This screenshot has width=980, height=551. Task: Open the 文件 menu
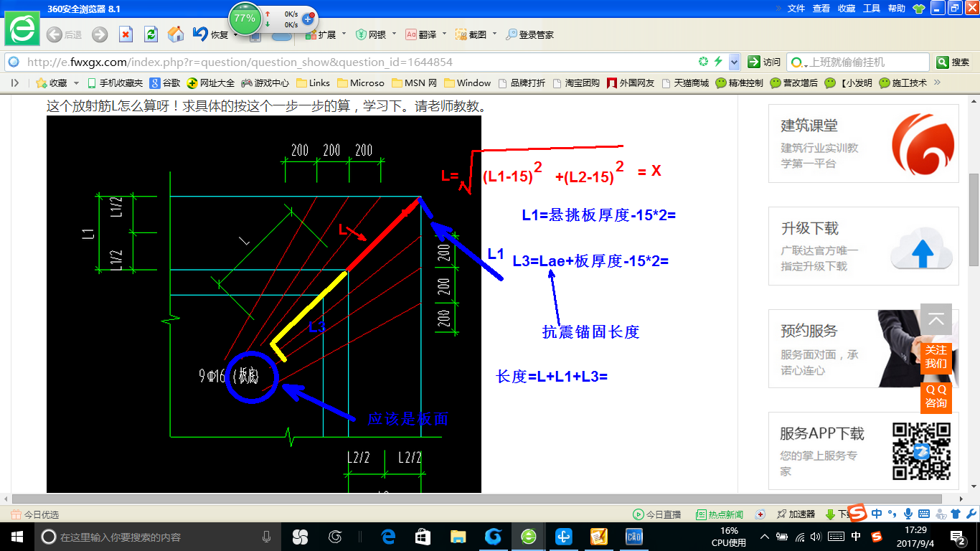(x=796, y=9)
